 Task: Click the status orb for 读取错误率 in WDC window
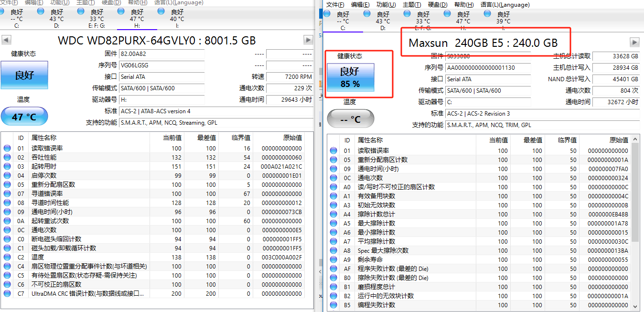click(7, 148)
